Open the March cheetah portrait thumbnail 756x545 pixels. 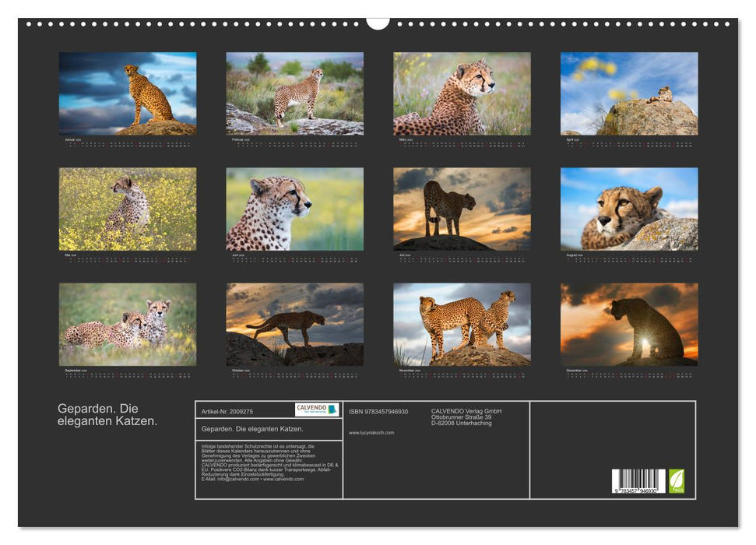pos(462,94)
